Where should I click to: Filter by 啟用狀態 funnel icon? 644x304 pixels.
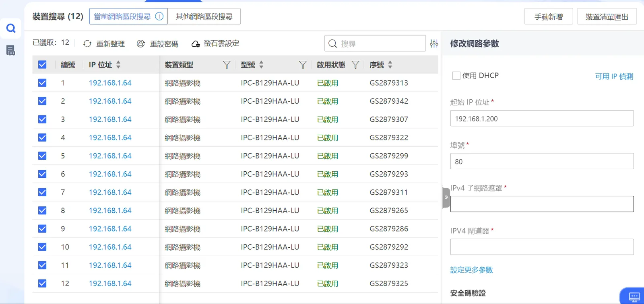(355, 65)
